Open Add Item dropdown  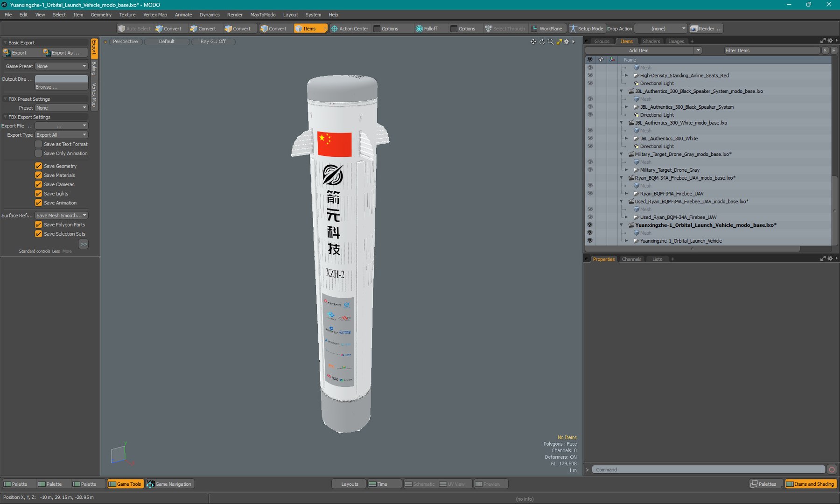click(x=643, y=50)
